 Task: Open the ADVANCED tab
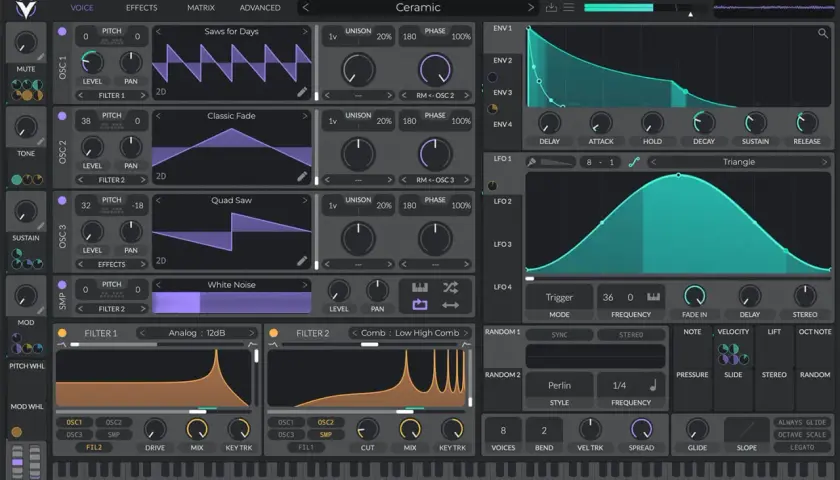(260, 8)
